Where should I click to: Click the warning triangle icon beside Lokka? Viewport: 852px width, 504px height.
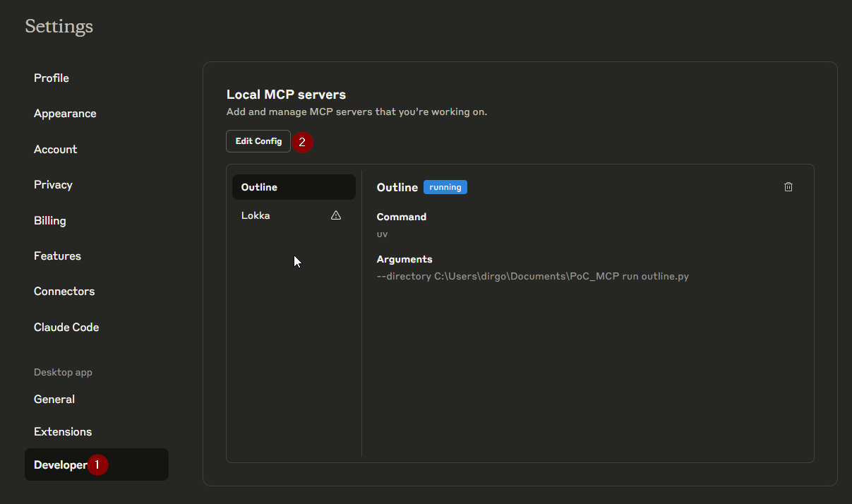pyautogui.click(x=336, y=215)
